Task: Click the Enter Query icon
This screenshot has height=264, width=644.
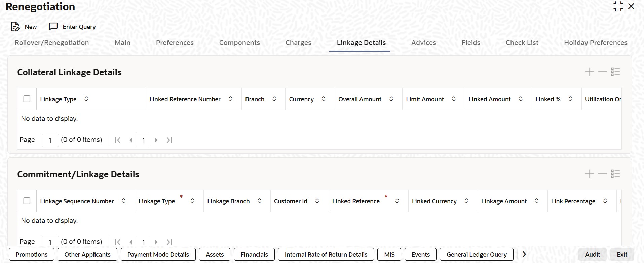Action: tap(53, 27)
